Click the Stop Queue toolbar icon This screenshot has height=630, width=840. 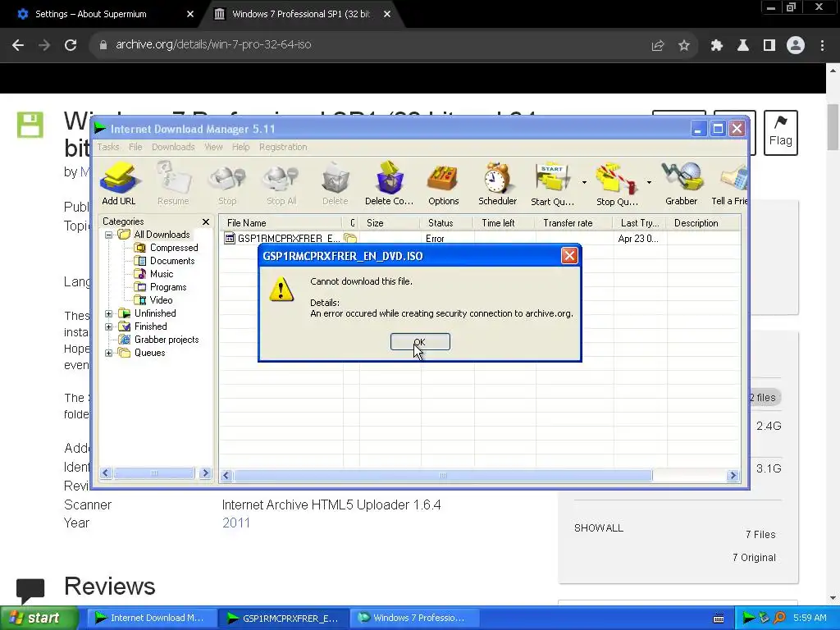coord(617,184)
